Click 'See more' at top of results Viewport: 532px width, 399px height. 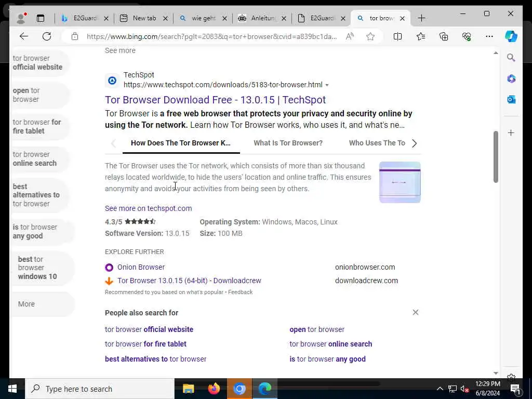click(x=120, y=50)
